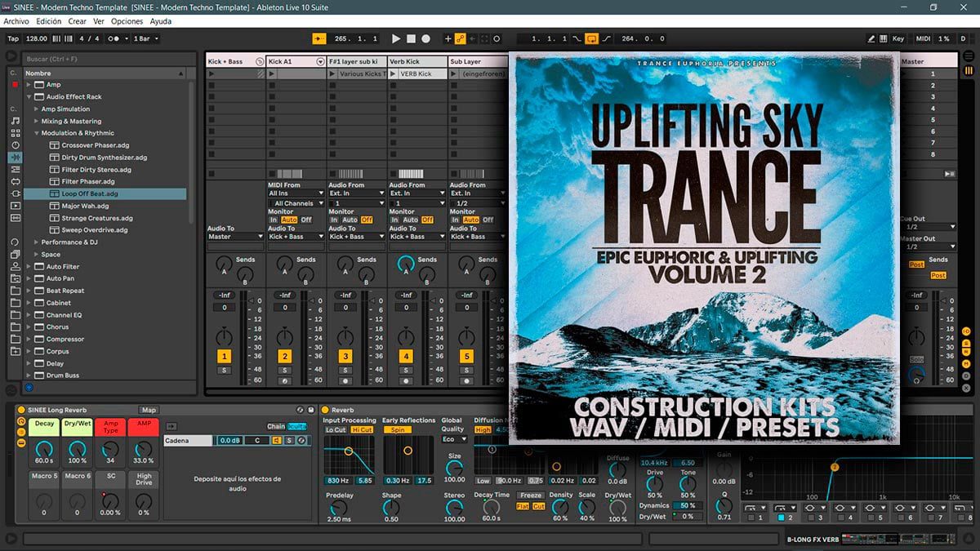Open Samples category in browser sidebar
Viewport: 980px width, 551px height.
tap(14, 218)
